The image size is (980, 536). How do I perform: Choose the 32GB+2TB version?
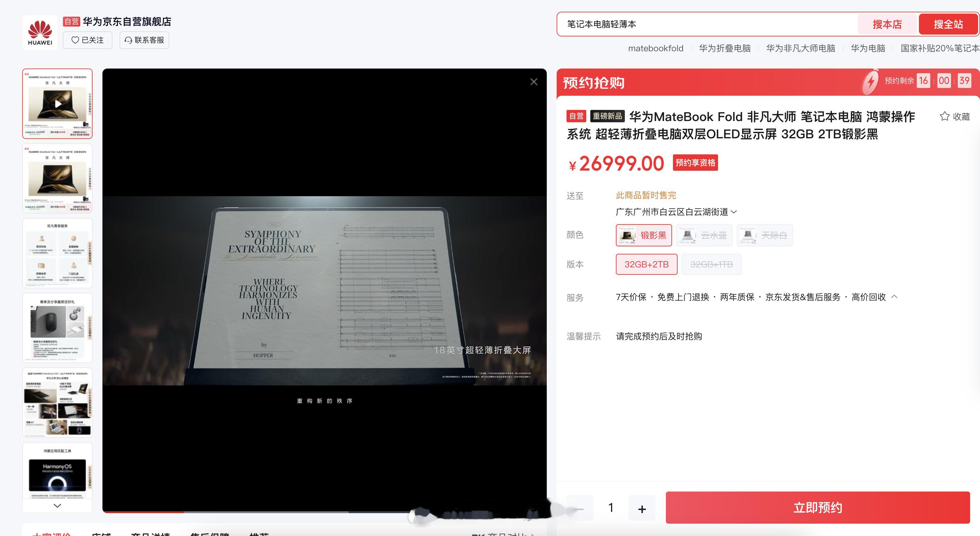646,264
